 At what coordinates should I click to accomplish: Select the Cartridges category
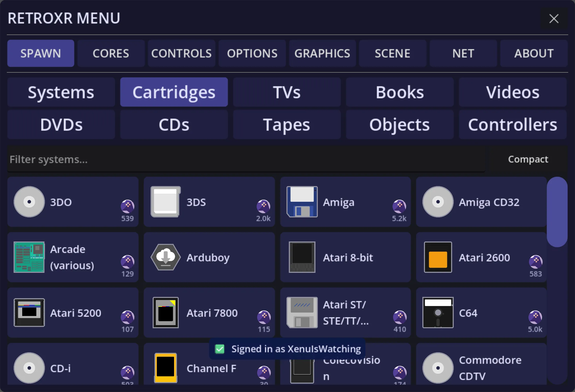174,92
